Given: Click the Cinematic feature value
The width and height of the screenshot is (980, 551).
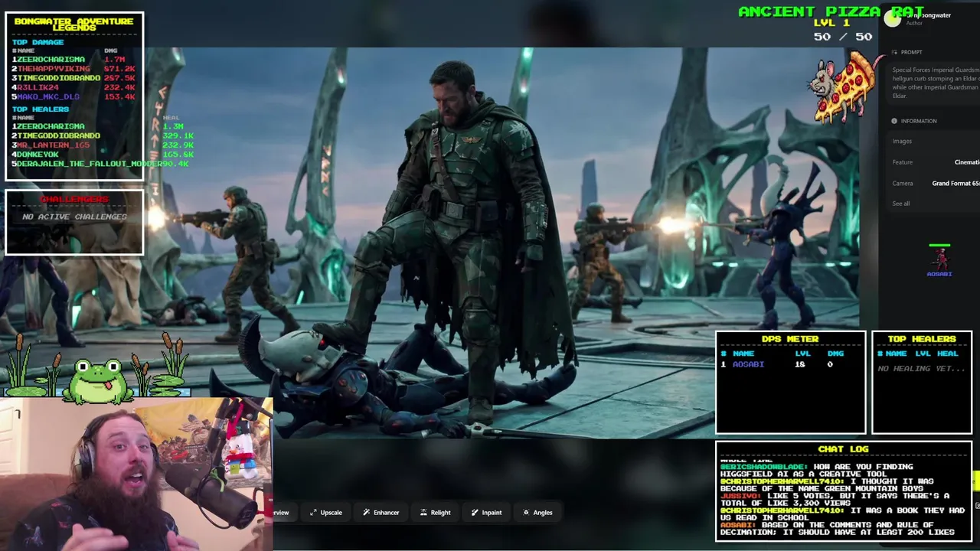Looking at the screenshot, I should coord(967,162).
